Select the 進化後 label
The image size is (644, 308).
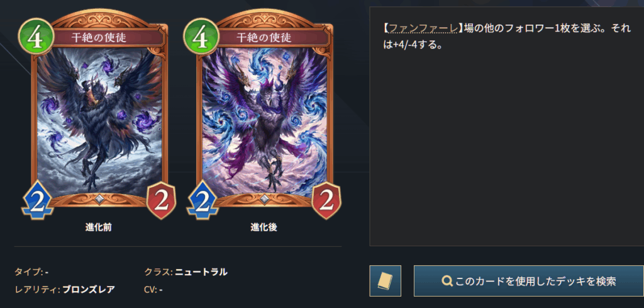pos(264,227)
